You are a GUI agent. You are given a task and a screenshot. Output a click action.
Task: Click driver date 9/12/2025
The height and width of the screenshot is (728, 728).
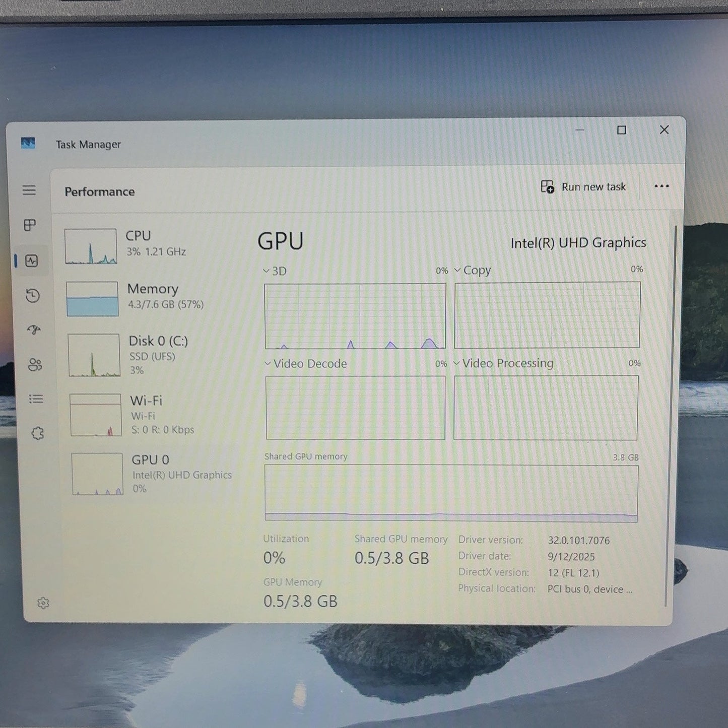pyautogui.click(x=571, y=557)
